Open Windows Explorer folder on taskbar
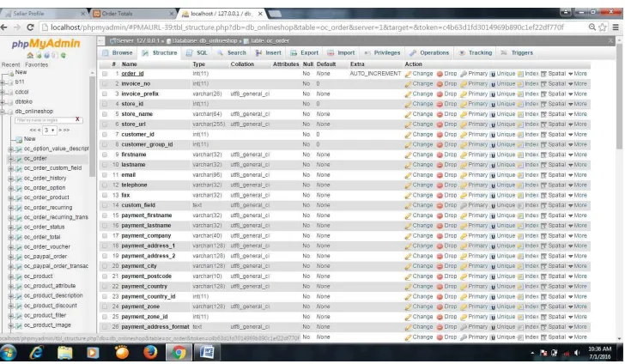The height and width of the screenshot is (364, 625). pos(65,353)
